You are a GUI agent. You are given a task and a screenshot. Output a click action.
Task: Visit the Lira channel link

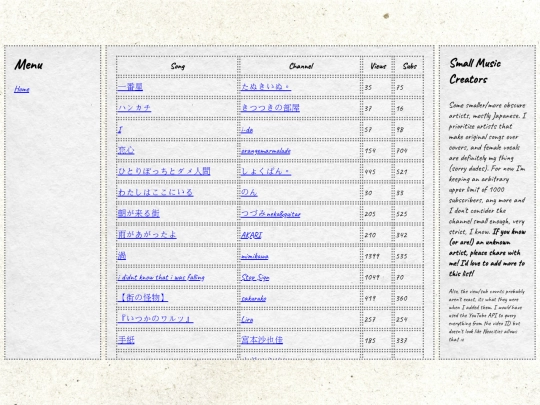[247, 319]
